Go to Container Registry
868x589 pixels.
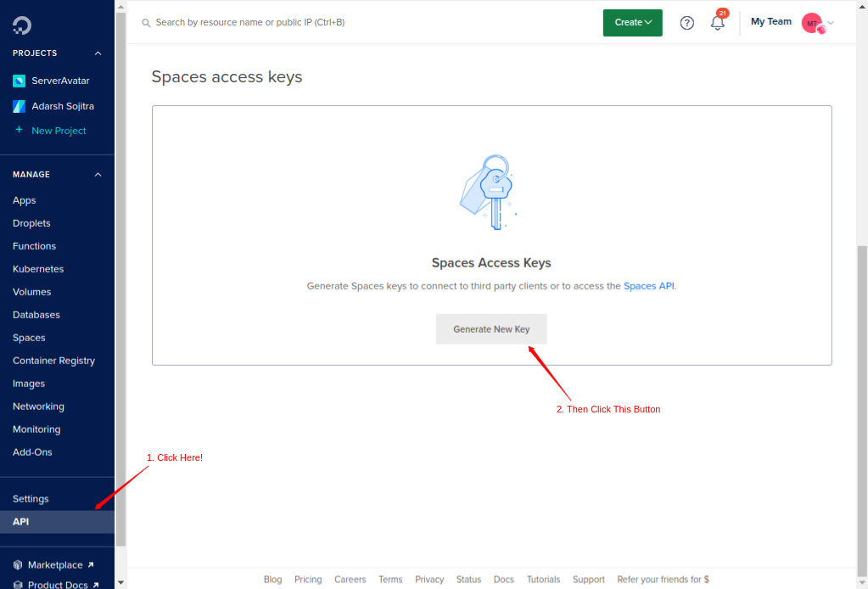point(53,361)
